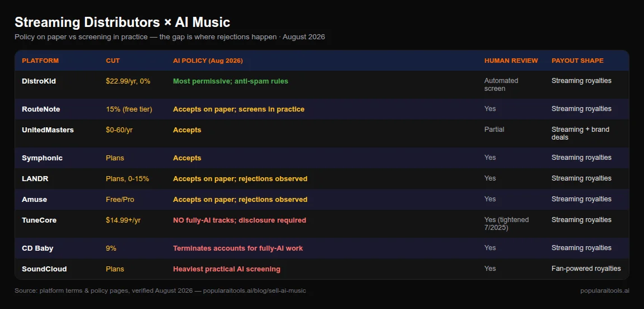The height and width of the screenshot is (309, 644).
Task: Click the Plans, 0-15% cut cell
Action: (127, 178)
